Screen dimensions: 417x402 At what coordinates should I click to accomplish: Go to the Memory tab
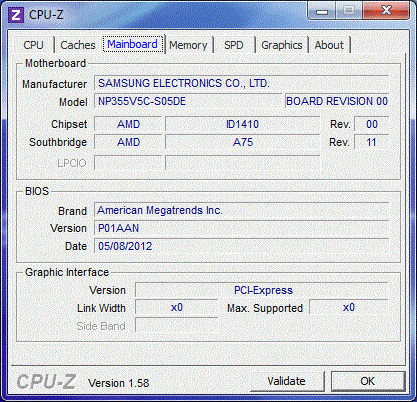[188, 45]
